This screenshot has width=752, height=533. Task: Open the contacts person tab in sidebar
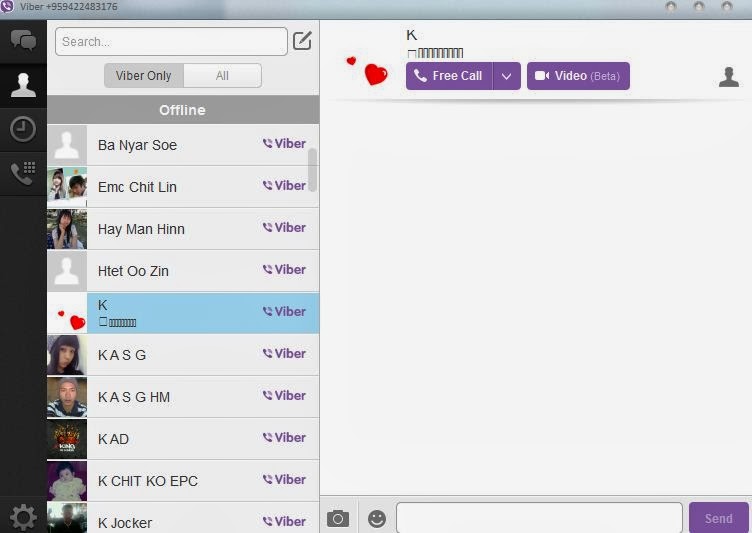click(23, 85)
